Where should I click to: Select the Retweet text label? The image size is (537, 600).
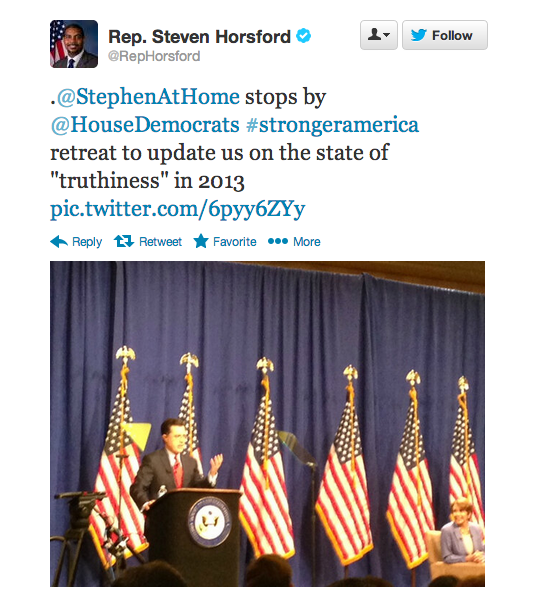(x=160, y=241)
